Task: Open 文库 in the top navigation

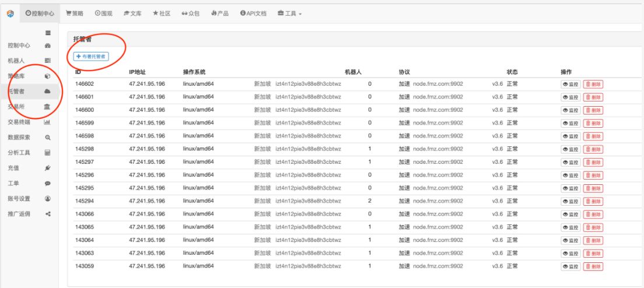Action: (x=132, y=13)
